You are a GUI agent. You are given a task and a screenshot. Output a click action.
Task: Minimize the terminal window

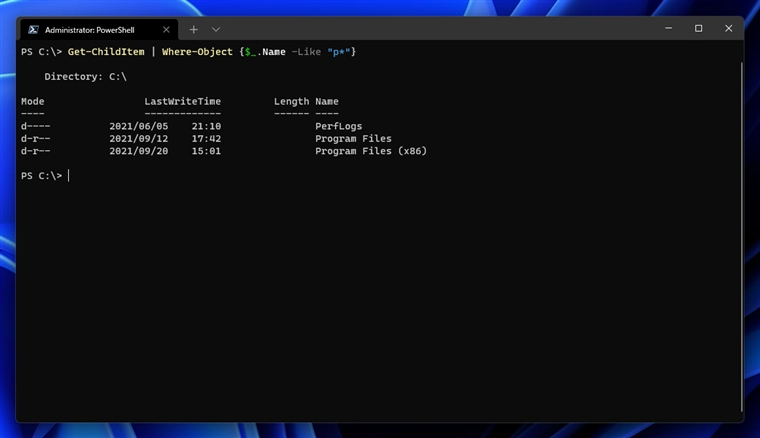pyautogui.click(x=668, y=28)
